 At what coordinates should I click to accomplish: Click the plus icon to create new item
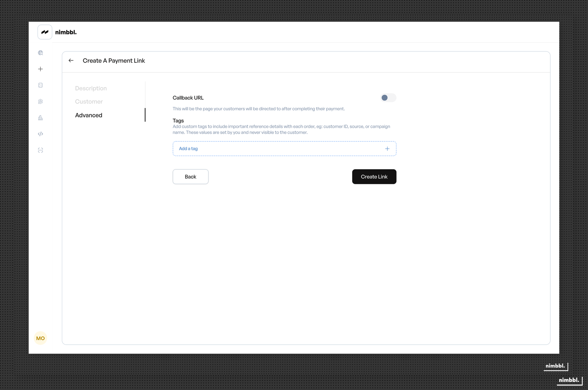click(40, 69)
